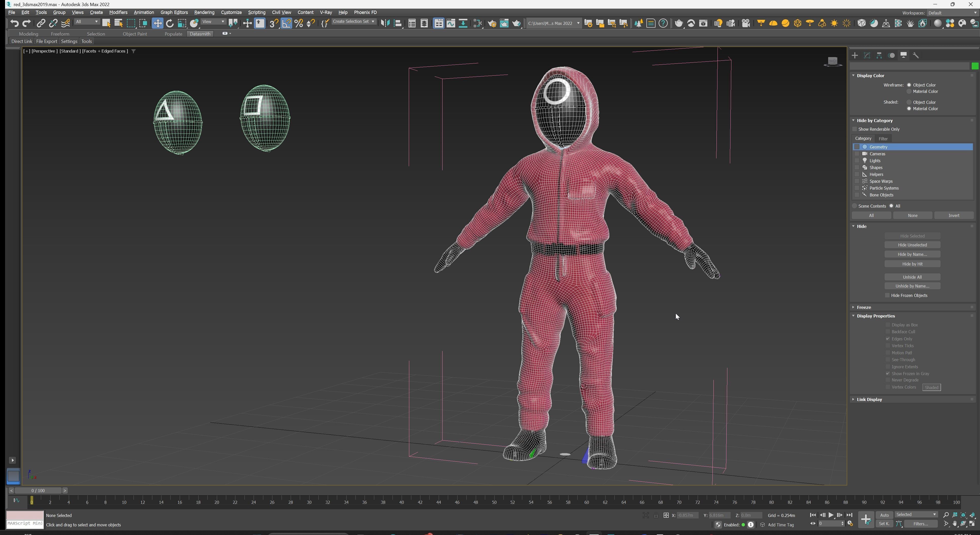This screenshot has width=980, height=535.
Task: Open the Rendering menu
Action: pyautogui.click(x=204, y=12)
